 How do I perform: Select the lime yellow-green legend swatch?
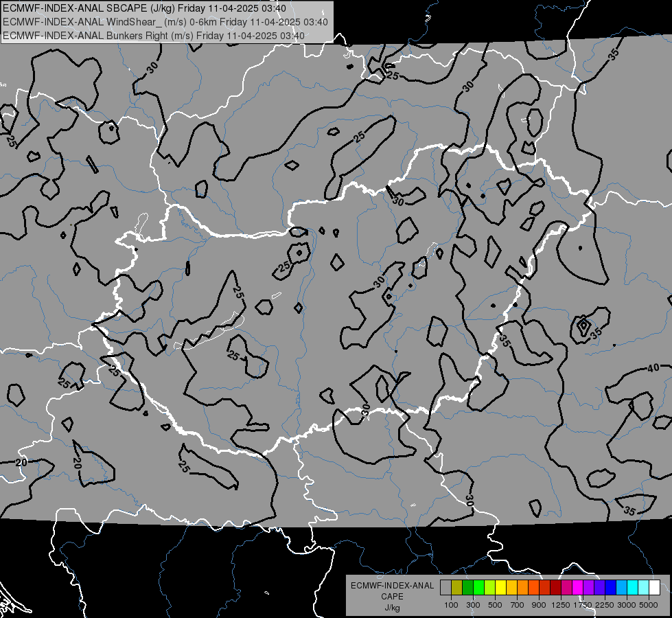click(x=489, y=588)
